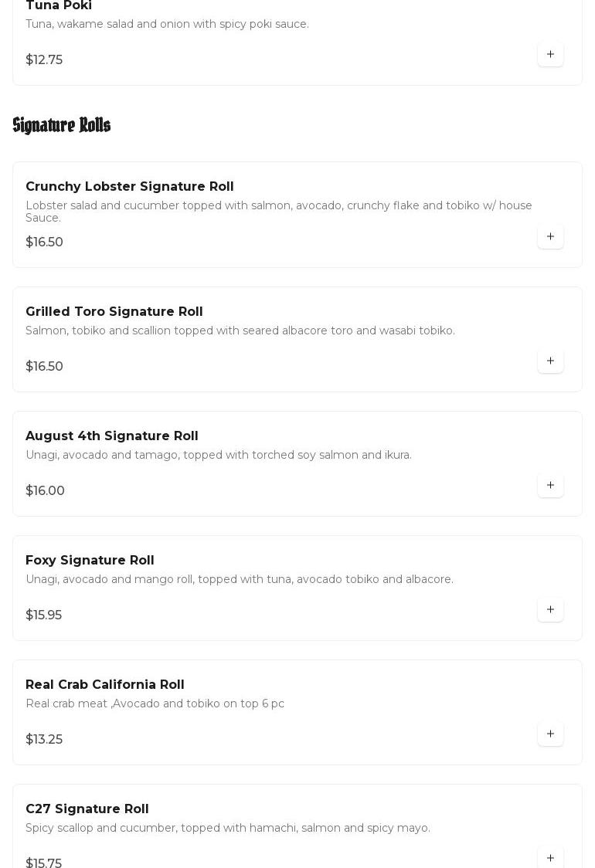The width and height of the screenshot is (595, 868).
Task: Add Tuna Poki with plus icon
Action: (x=550, y=54)
